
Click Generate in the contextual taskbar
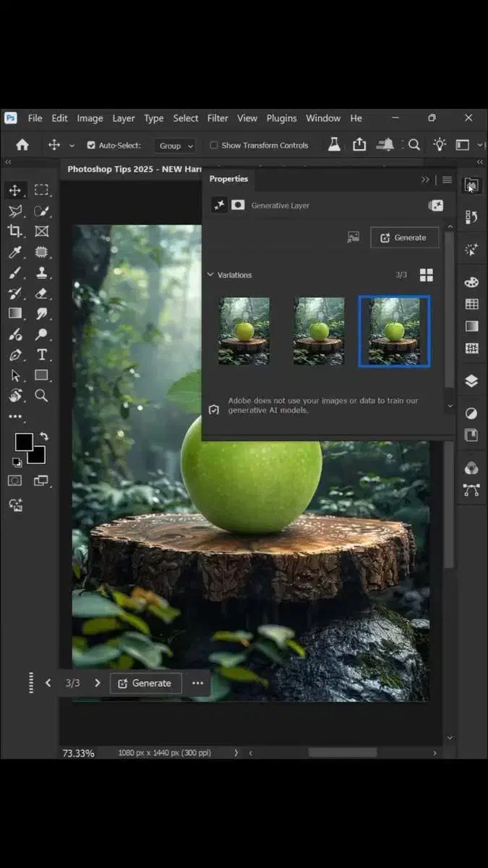(145, 683)
